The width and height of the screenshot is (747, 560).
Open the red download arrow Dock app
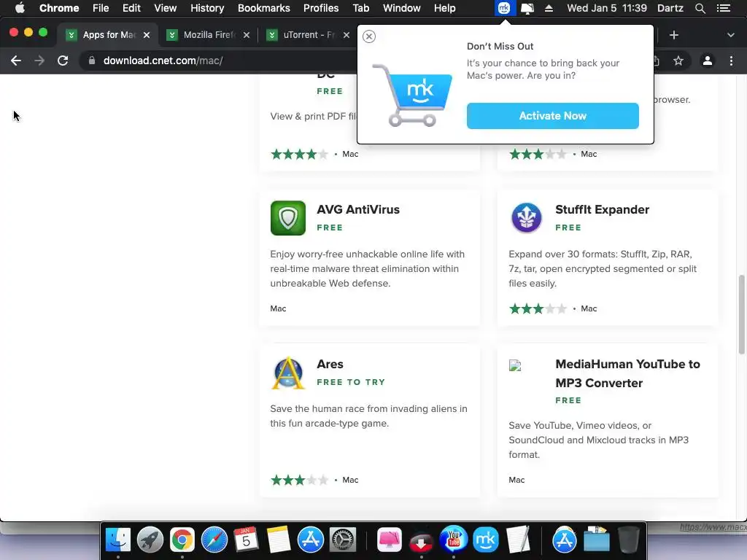(421, 541)
